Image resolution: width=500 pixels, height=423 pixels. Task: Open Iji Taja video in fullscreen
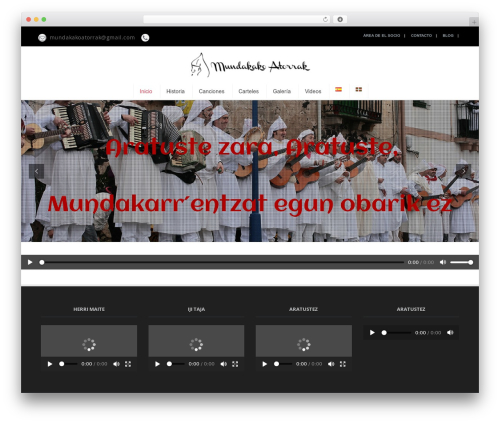[x=235, y=364]
